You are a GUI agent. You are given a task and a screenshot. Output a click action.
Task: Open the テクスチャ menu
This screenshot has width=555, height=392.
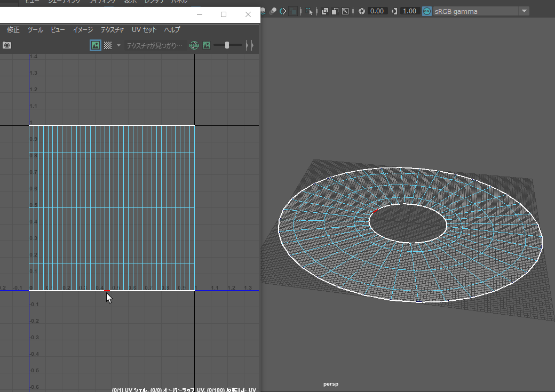coord(112,30)
